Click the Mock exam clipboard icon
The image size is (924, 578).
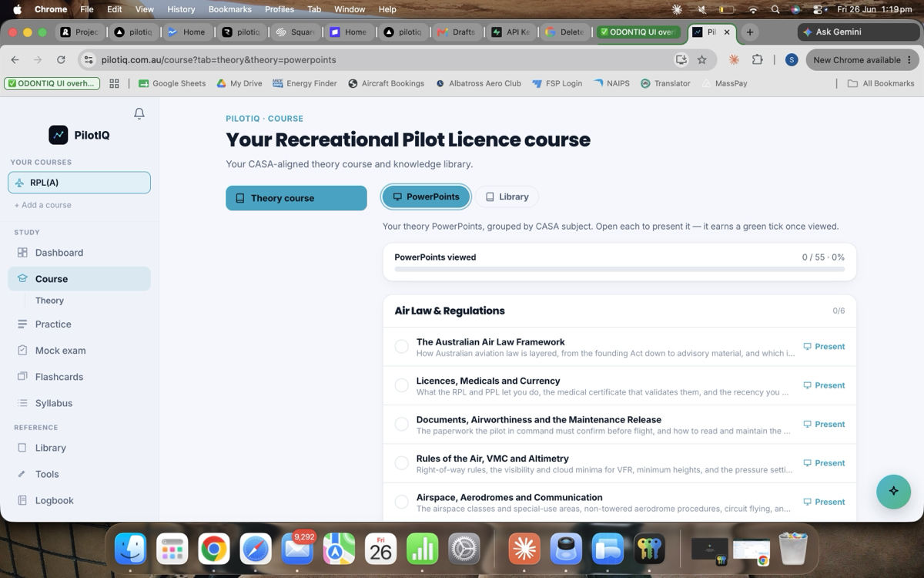pos(22,350)
